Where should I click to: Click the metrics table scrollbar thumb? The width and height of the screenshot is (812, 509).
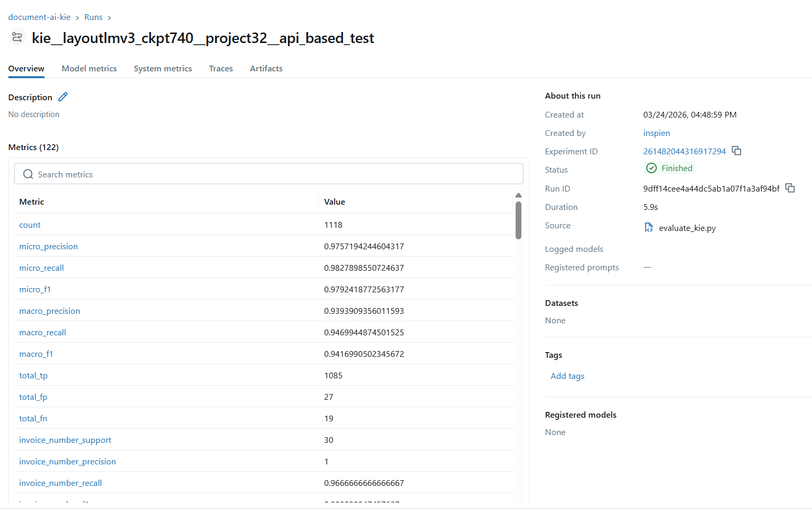pos(518,220)
